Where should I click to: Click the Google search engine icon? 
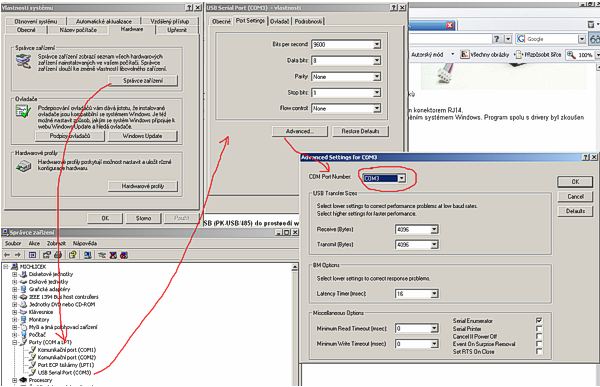(x=521, y=39)
